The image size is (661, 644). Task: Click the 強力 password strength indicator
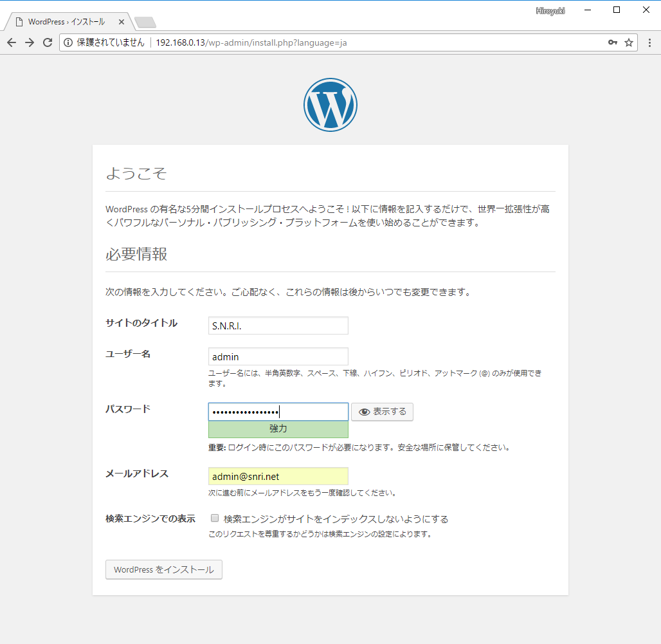coord(278,429)
